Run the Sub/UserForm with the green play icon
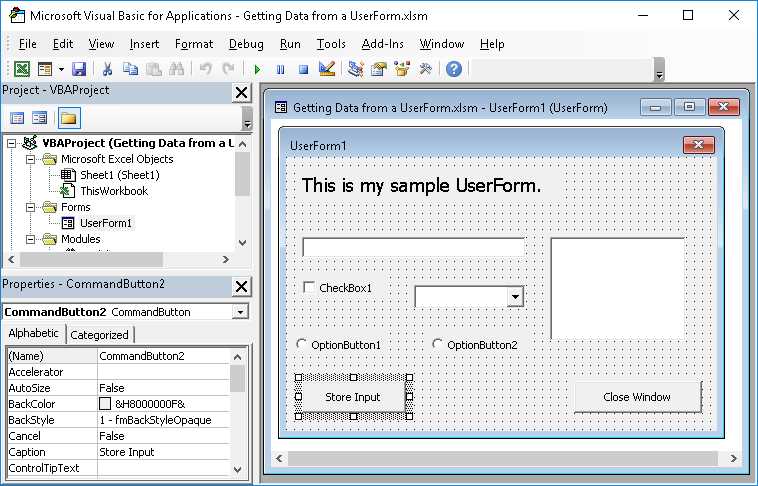Image resolution: width=758 pixels, height=486 pixels. (257, 70)
